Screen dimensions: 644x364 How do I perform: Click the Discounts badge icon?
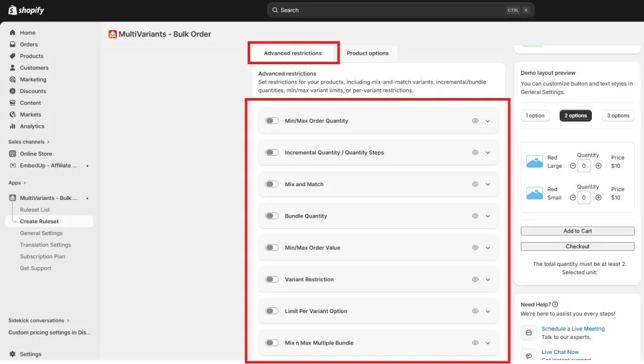13,91
